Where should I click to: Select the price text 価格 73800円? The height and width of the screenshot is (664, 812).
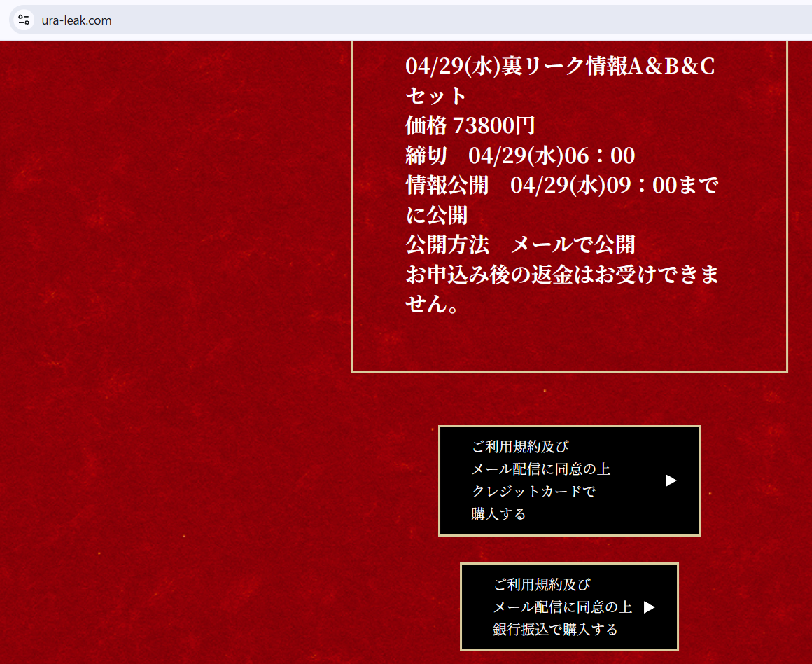[x=470, y=125]
